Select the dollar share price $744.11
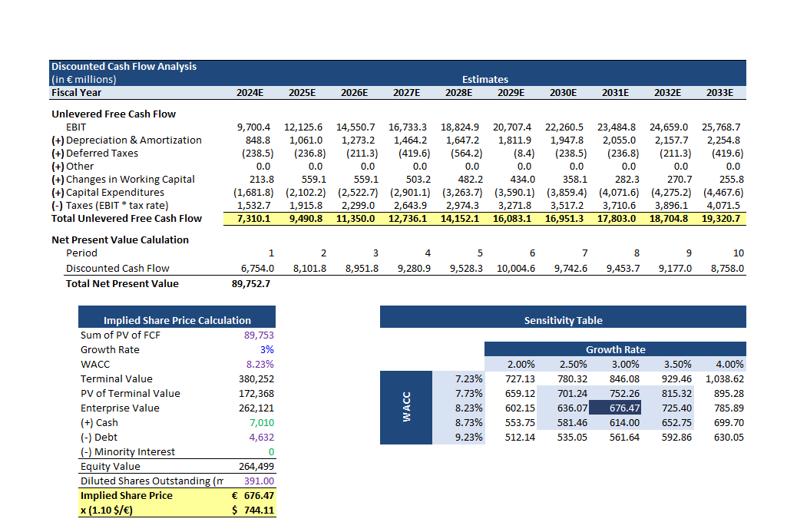Screen dimensions: 797x532 tap(253, 511)
